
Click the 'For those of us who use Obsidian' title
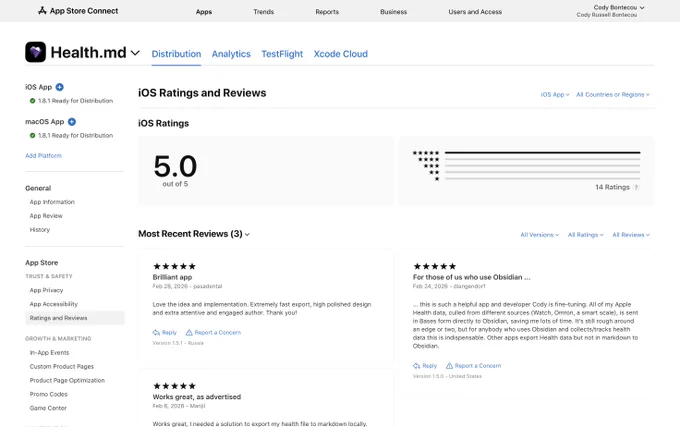pos(471,277)
